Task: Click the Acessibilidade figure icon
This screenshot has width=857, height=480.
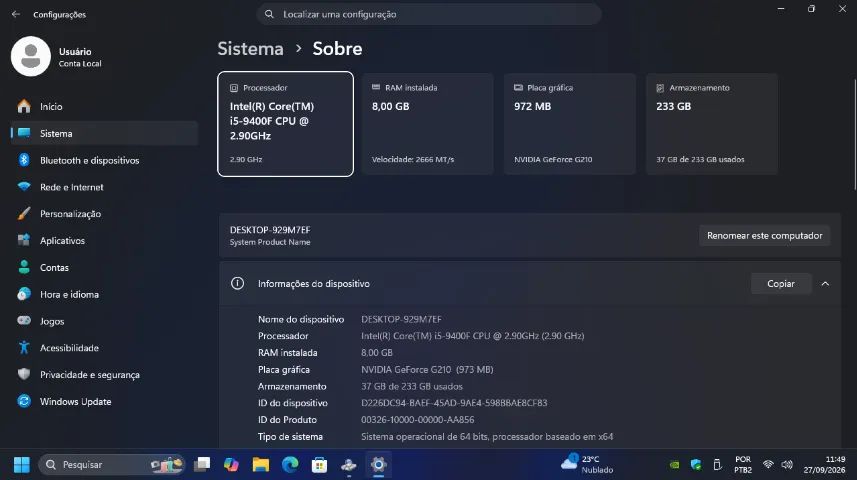Action: pos(24,347)
